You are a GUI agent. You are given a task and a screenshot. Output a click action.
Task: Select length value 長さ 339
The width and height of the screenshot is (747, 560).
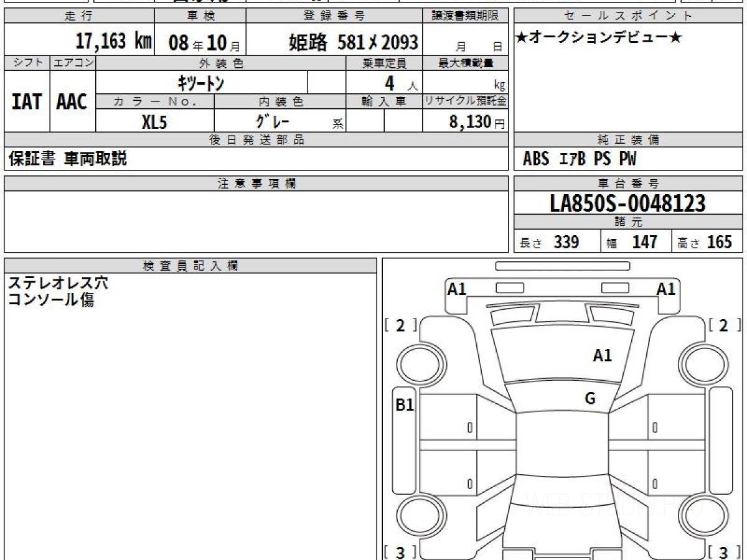tap(550, 242)
